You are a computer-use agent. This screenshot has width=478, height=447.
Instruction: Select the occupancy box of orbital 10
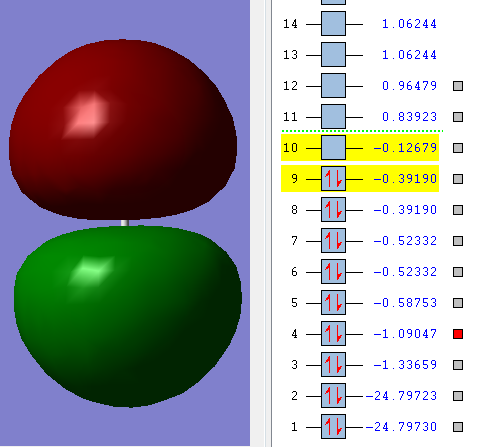tap(333, 148)
